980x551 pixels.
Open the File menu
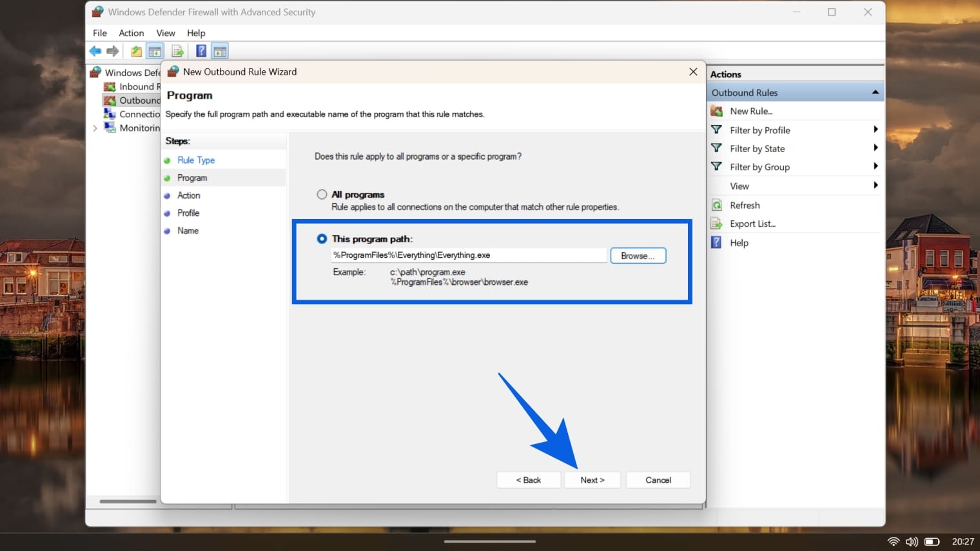pyautogui.click(x=100, y=33)
